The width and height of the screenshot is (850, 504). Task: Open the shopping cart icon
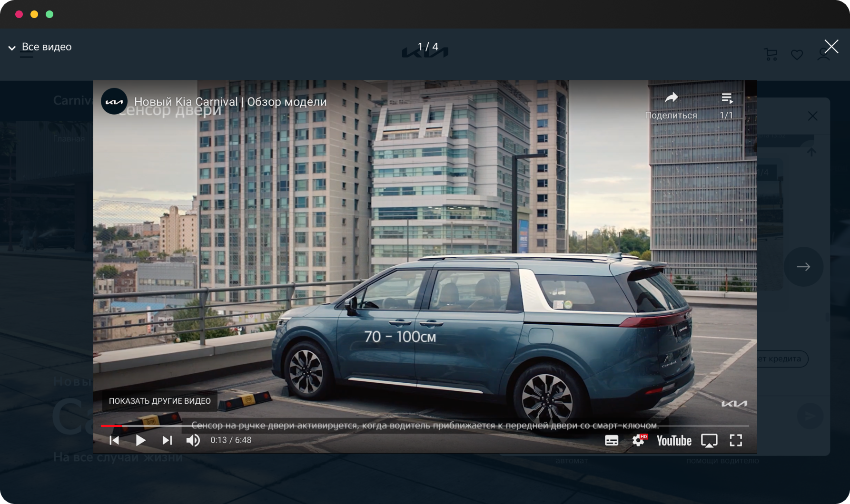point(771,54)
